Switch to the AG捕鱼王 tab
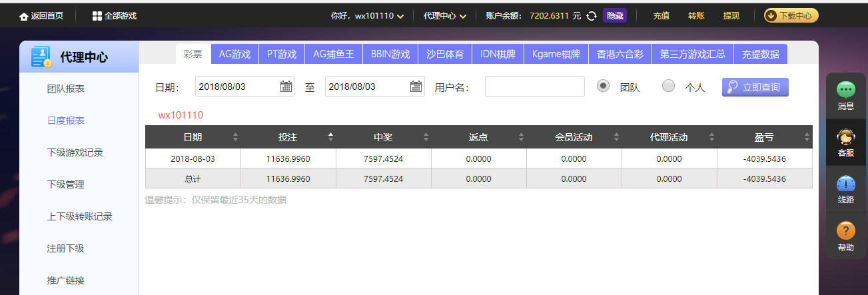 click(x=334, y=54)
